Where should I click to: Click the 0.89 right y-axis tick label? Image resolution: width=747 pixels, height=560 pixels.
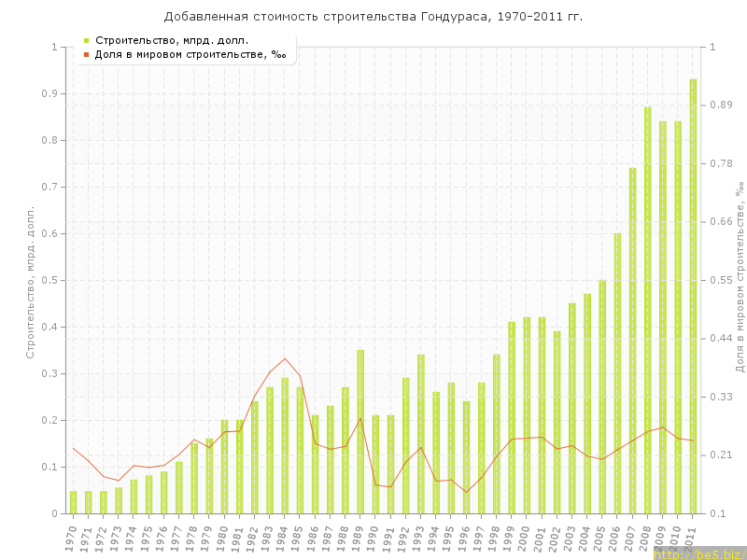pos(719,105)
